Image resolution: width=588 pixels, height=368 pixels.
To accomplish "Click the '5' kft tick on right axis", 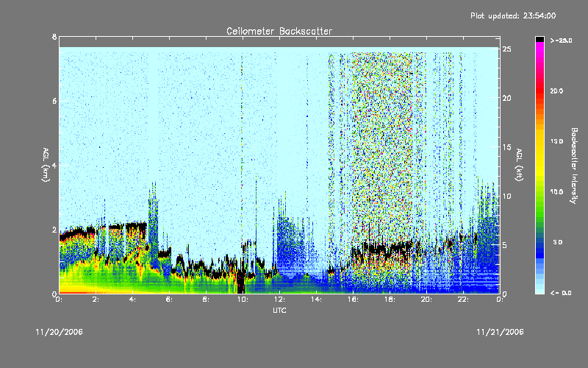I will point(505,245).
